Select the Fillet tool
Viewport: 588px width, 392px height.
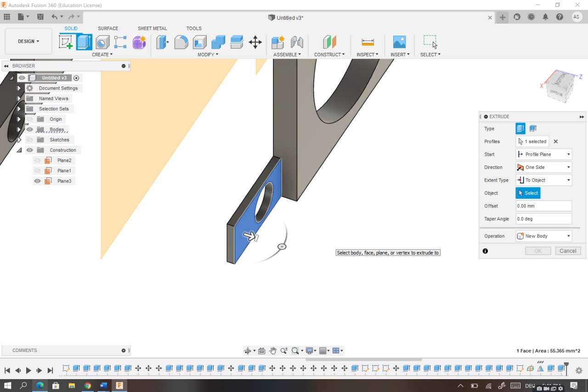(x=181, y=42)
